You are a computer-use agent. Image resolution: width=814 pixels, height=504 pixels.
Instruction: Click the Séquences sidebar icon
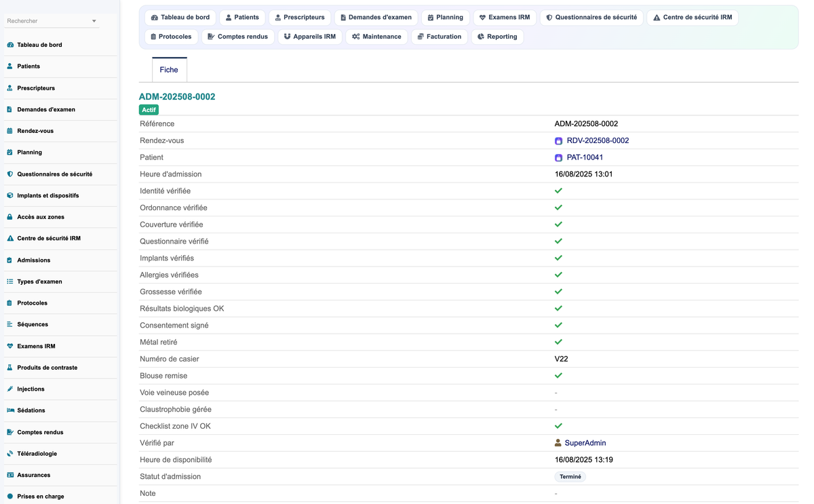(x=10, y=324)
